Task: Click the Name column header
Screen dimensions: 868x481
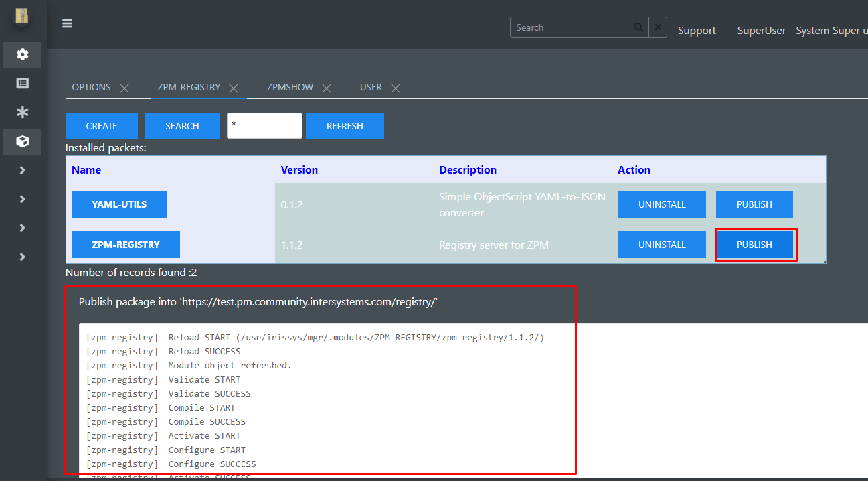Action: point(86,170)
